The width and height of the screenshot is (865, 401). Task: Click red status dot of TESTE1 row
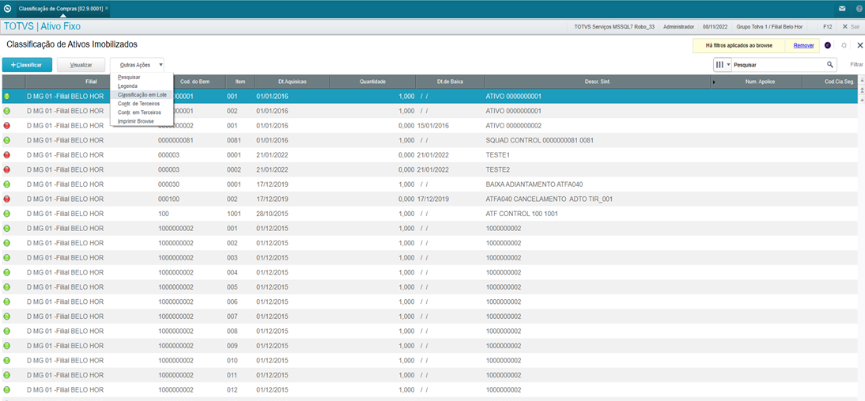(7, 155)
